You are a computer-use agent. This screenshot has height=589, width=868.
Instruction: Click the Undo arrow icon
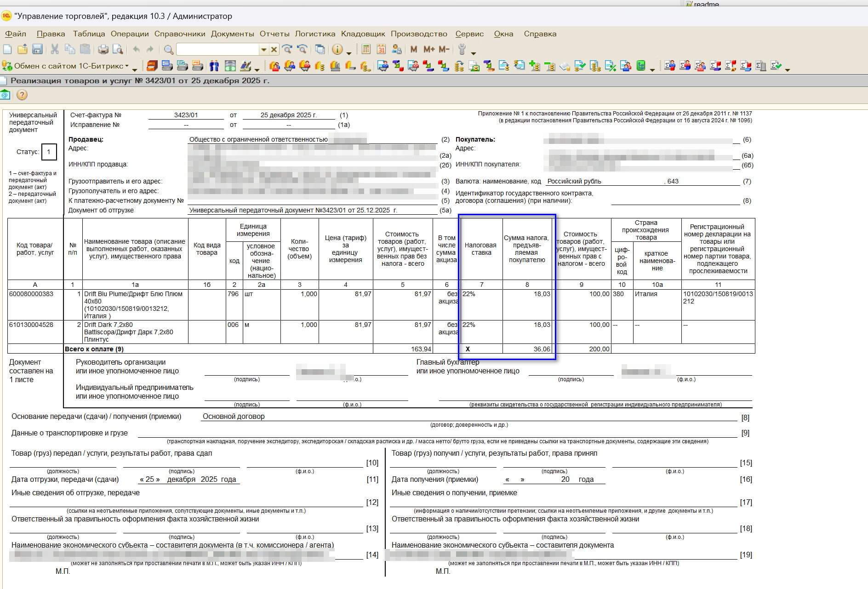pos(136,49)
